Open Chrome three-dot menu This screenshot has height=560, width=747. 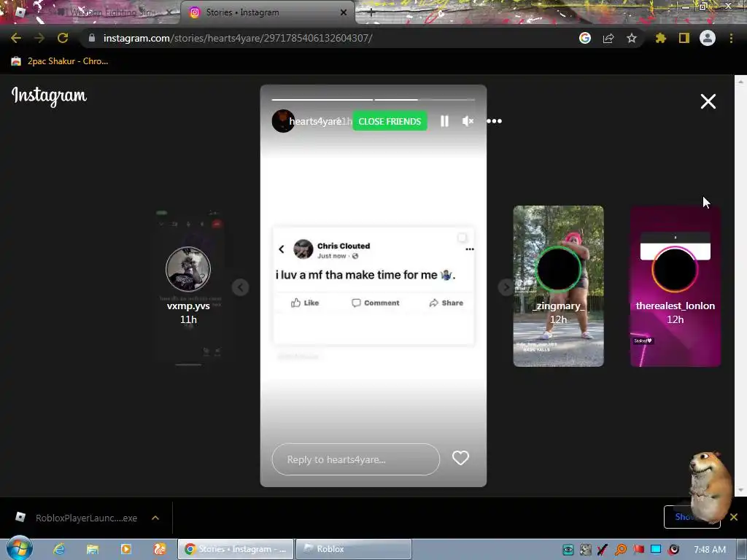[731, 38]
